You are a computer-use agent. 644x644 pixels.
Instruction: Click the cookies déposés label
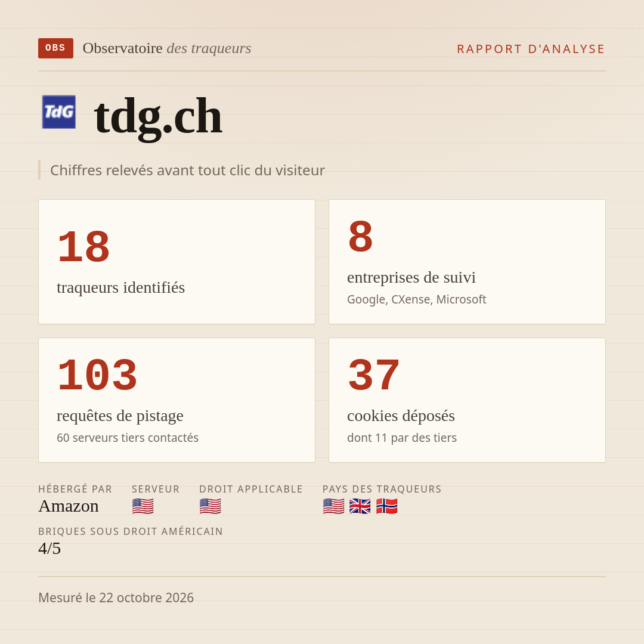(401, 416)
